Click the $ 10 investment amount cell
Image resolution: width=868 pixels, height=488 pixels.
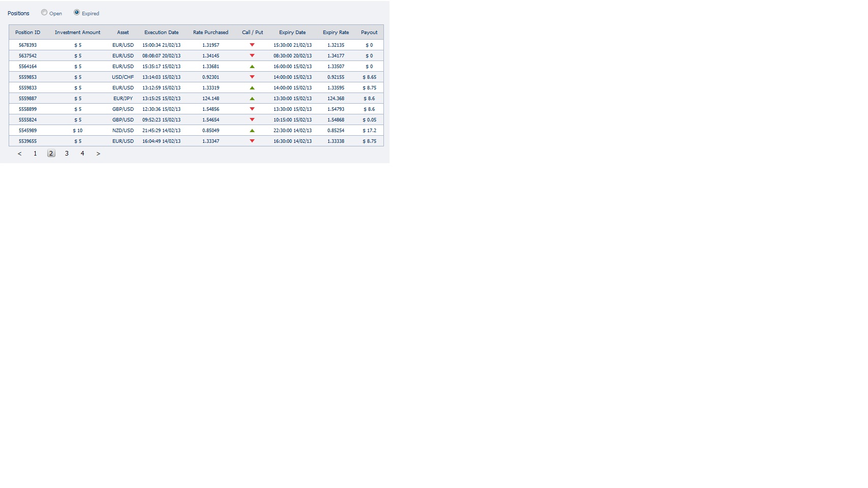coord(77,131)
